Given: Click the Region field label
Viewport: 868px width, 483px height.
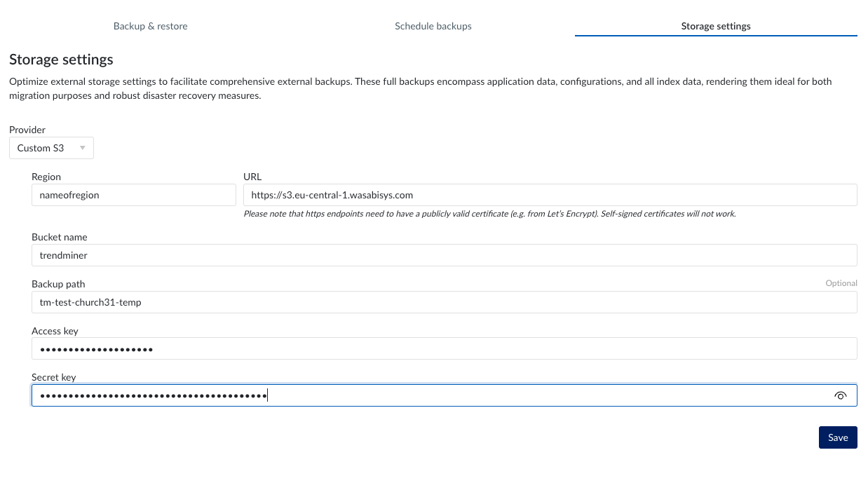Looking at the screenshot, I should click(46, 177).
